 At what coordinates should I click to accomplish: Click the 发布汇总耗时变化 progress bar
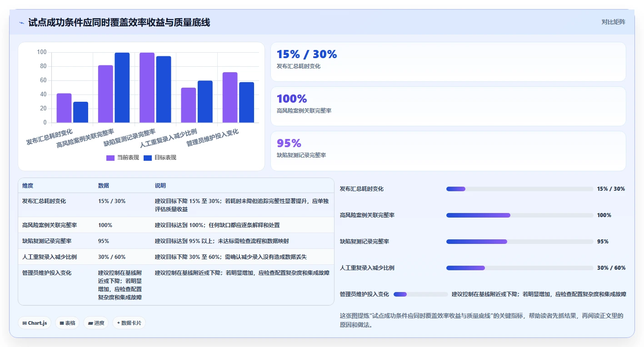(520, 189)
